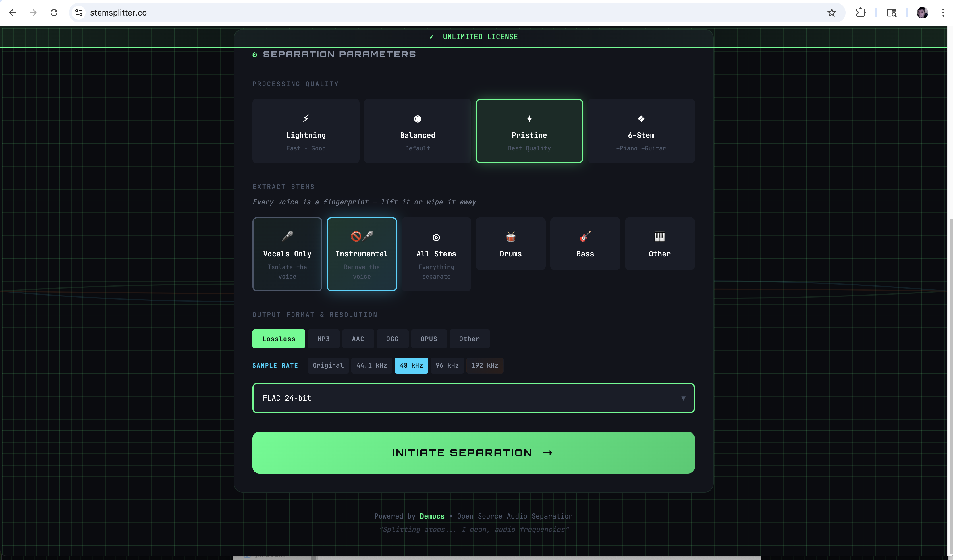This screenshot has height=560, width=953.
Task: Expand the browser profile menu
Action: click(x=922, y=12)
